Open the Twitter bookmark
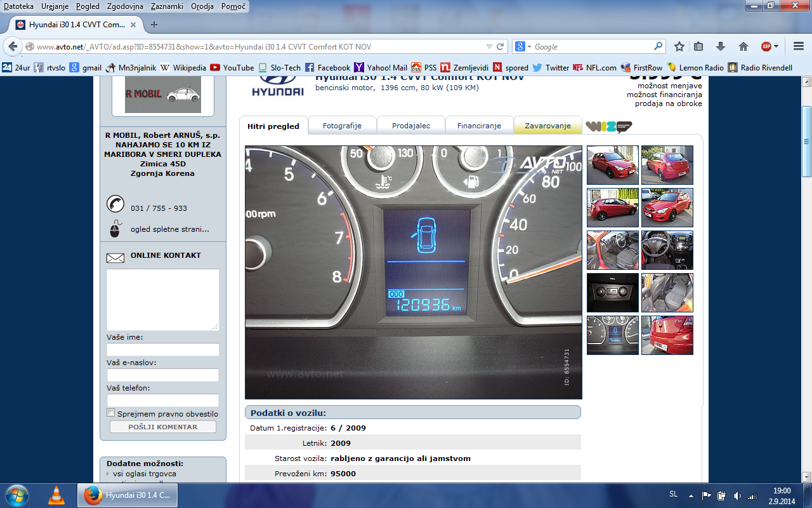Screen dimensions: 812x508 coord(551,67)
